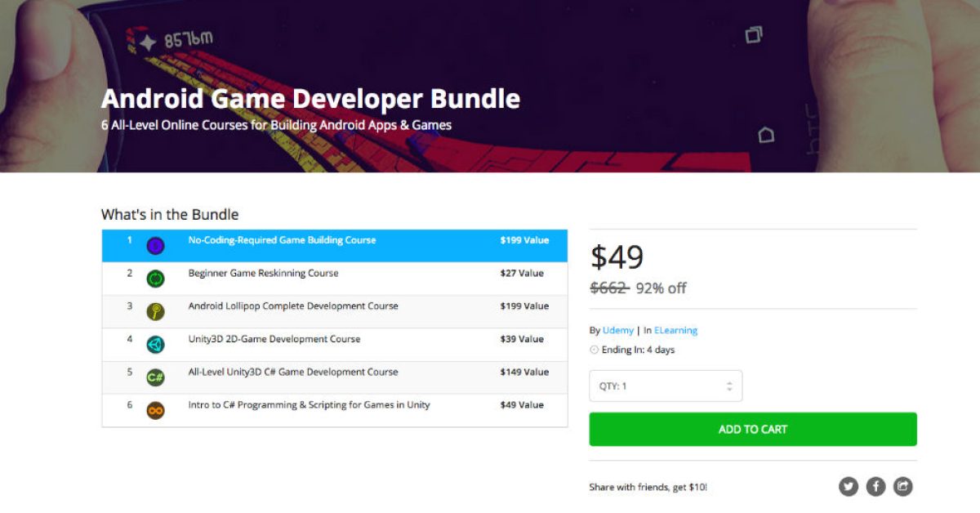Click the purple icon for course 1

coord(155,246)
